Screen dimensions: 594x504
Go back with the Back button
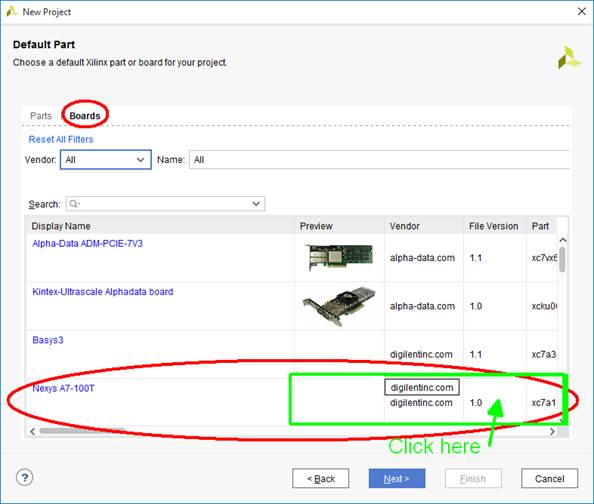(x=320, y=479)
